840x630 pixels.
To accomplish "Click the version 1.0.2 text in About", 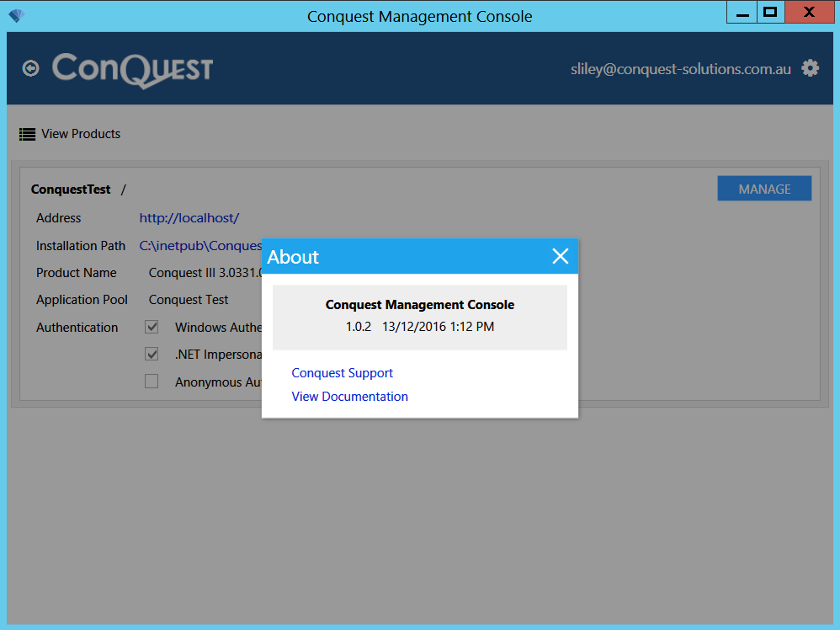I will point(359,327).
